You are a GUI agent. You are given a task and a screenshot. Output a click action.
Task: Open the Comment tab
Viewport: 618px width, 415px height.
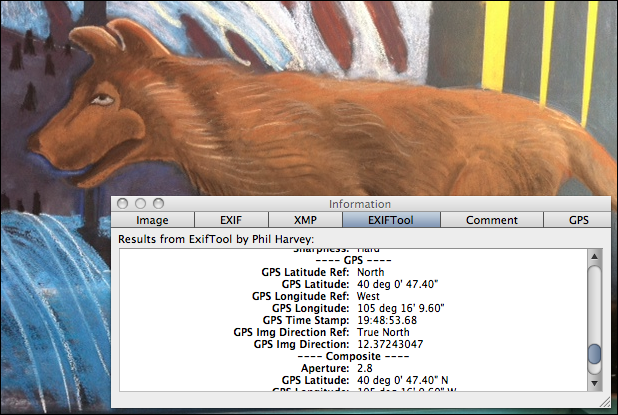[491, 220]
